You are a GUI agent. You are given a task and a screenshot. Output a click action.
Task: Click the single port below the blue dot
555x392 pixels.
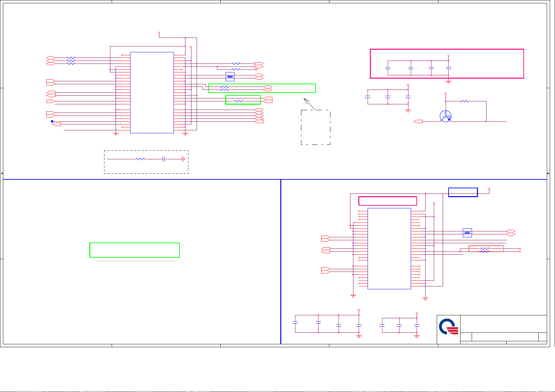pyautogui.click(x=57, y=124)
